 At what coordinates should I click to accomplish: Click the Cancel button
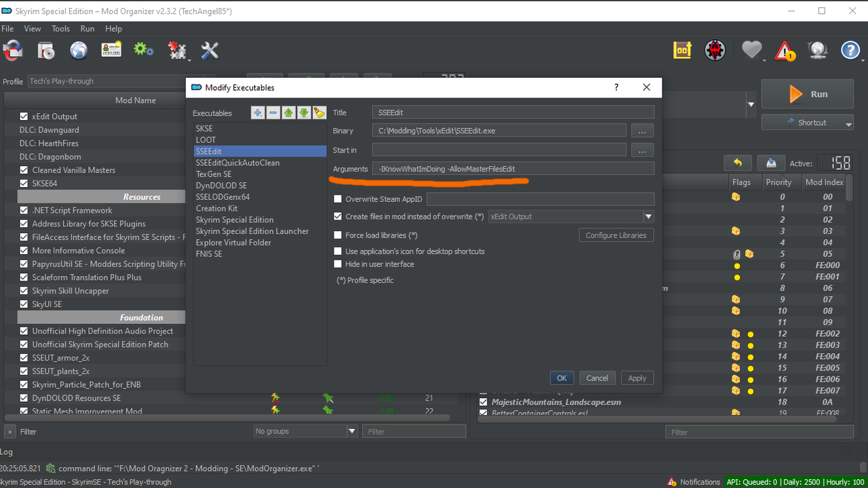tap(597, 378)
